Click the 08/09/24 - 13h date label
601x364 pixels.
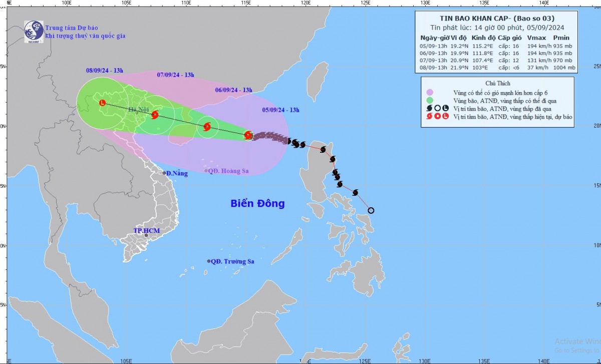click(104, 71)
